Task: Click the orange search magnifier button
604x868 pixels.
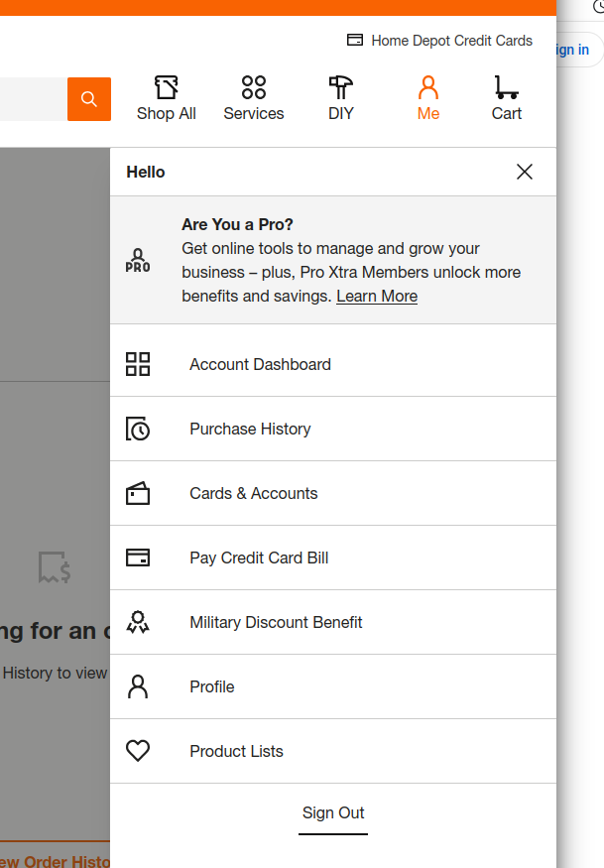Action: click(89, 99)
